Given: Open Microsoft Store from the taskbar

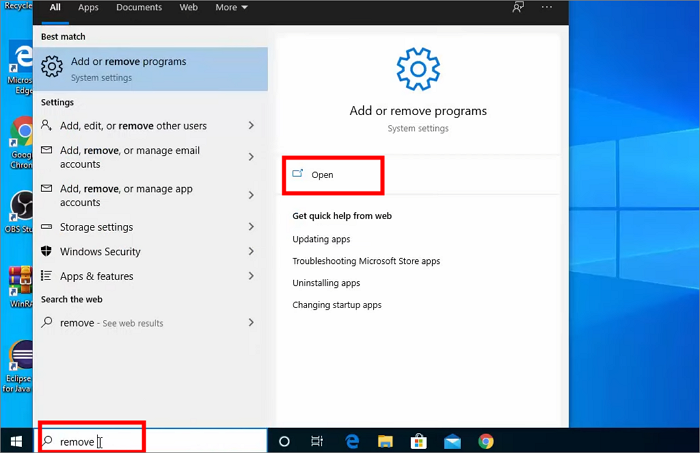Looking at the screenshot, I should click(418, 441).
